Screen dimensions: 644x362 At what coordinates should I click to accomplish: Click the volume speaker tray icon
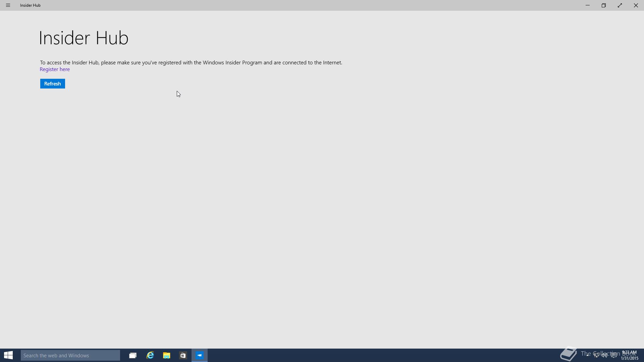pos(605,355)
